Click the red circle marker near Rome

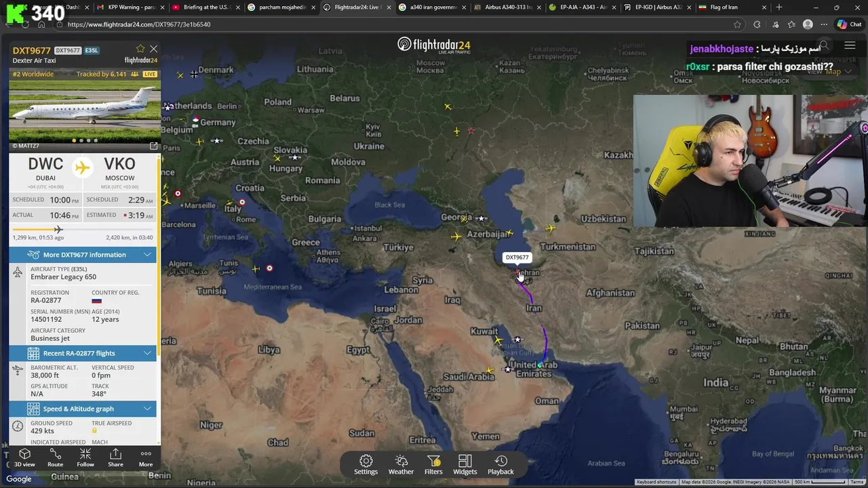click(x=242, y=202)
